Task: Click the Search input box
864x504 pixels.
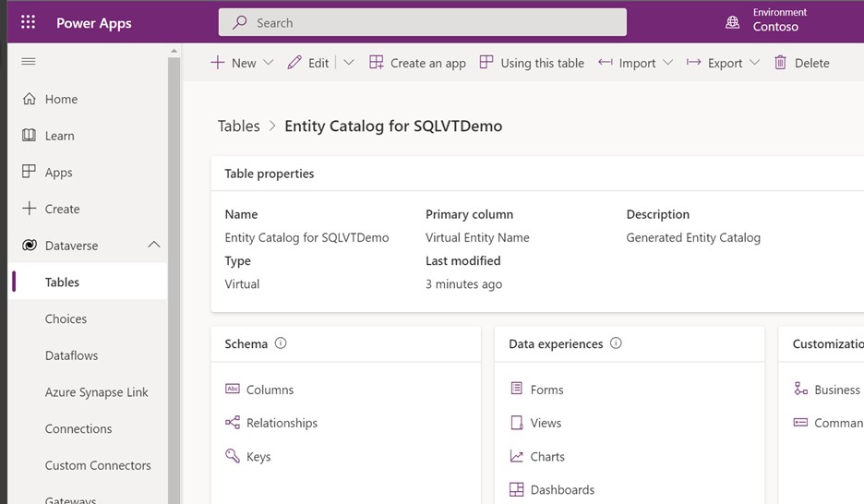Action: tap(422, 23)
